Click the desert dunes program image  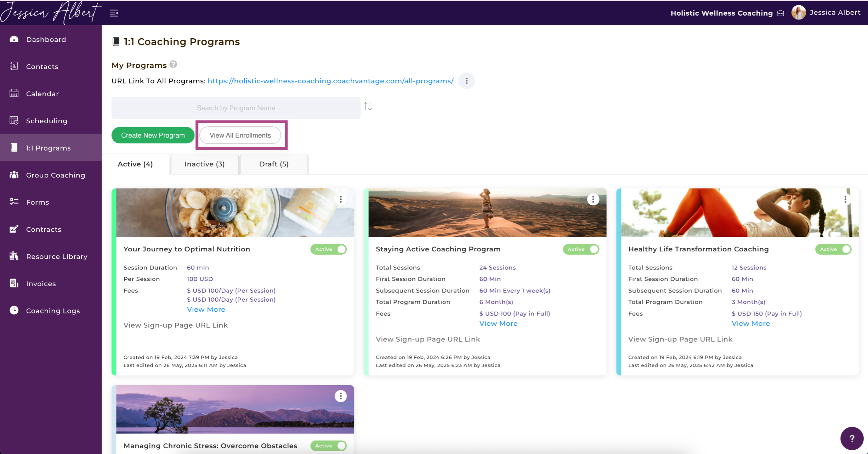pyautogui.click(x=487, y=212)
